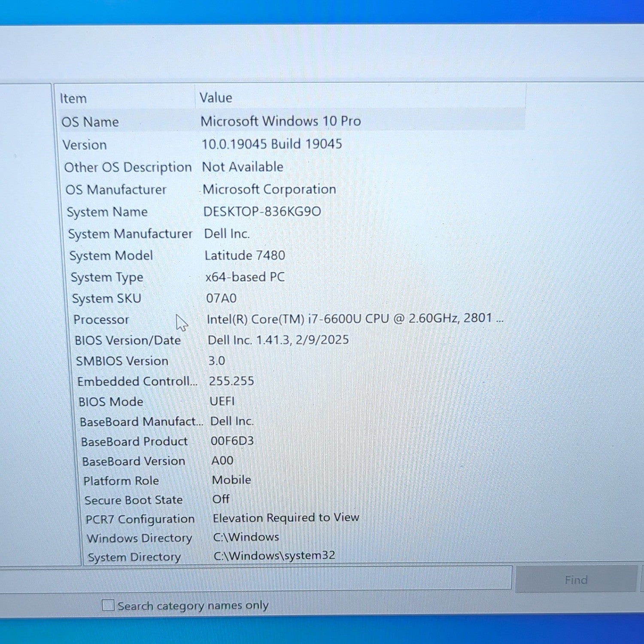
Task: Select the SMBIOS Version row label
Action: pos(122,361)
